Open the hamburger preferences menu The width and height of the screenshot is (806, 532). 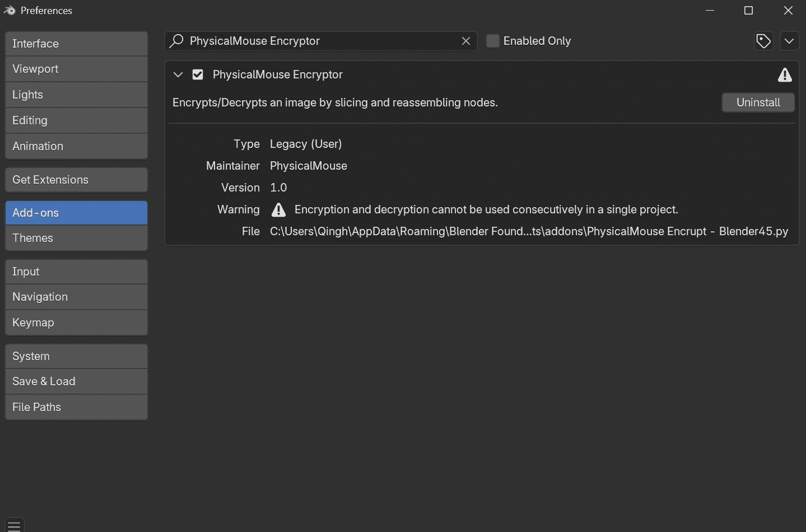click(x=14, y=525)
